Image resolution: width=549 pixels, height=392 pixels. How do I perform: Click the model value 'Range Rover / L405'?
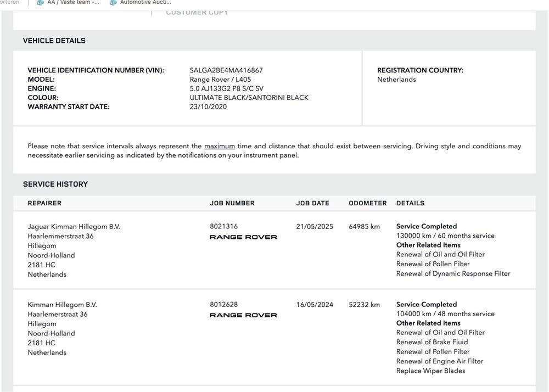point(220,80)
